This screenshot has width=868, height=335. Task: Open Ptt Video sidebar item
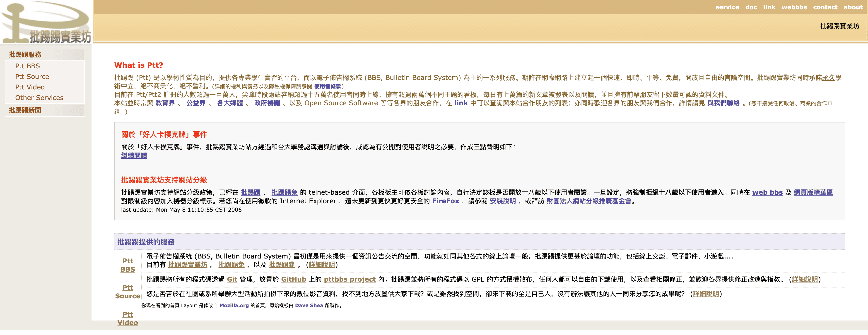pos(30,87)
